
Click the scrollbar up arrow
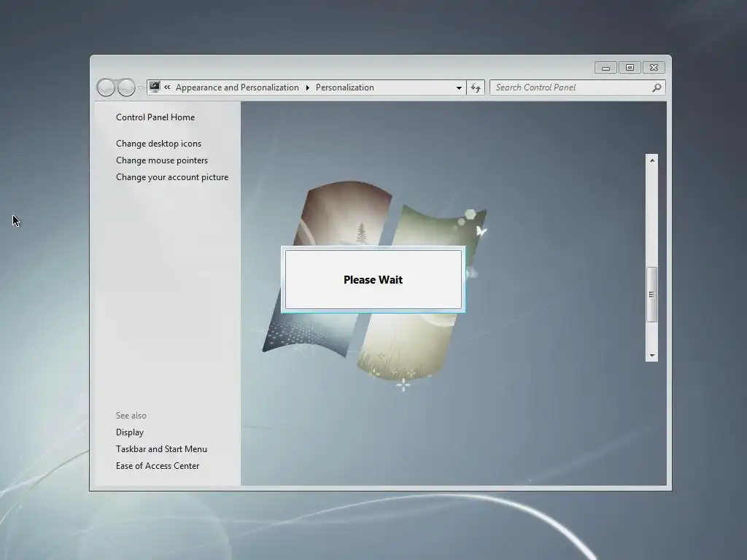coord(651,160)
